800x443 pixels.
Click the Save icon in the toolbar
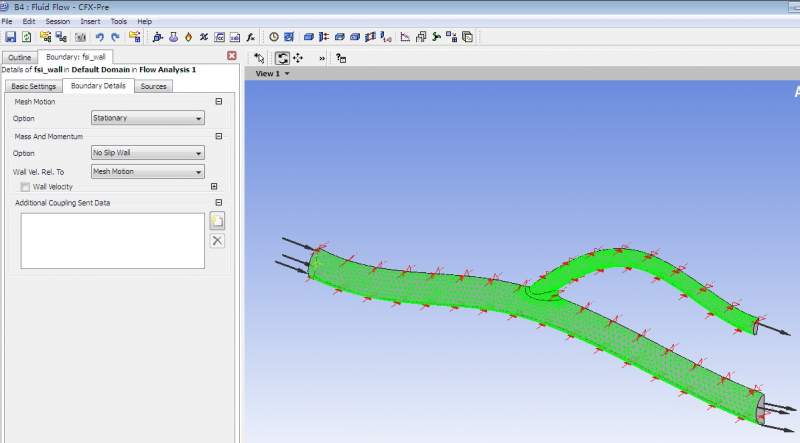pos(10,37)
